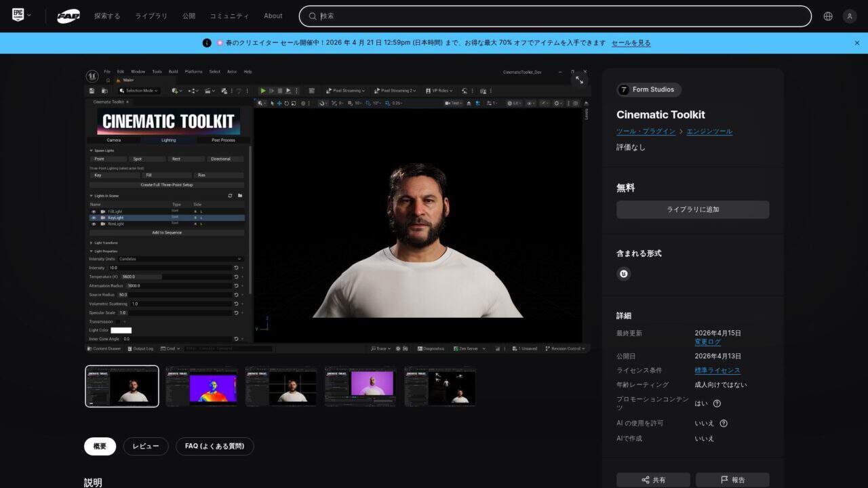Open dropdown chevron next to Epic logo
Image resolution: width=868 pixels, height=488 pixels.
click(29, 16)
